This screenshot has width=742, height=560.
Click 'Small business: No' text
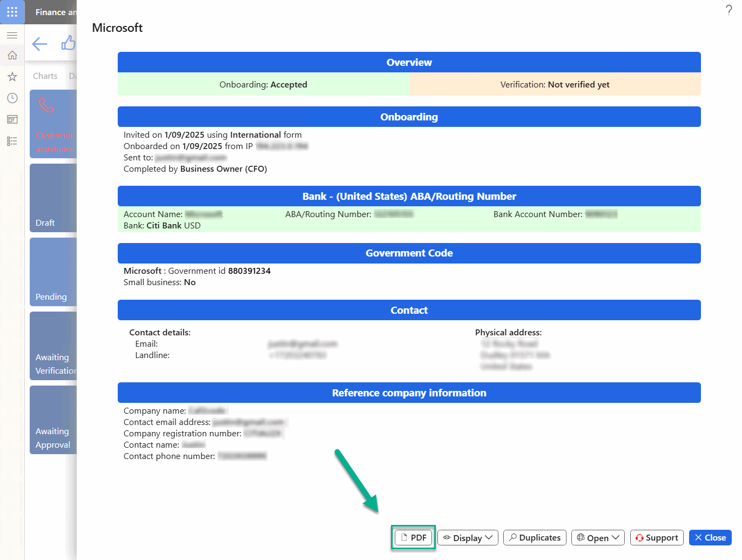click(x=160, y=282)
